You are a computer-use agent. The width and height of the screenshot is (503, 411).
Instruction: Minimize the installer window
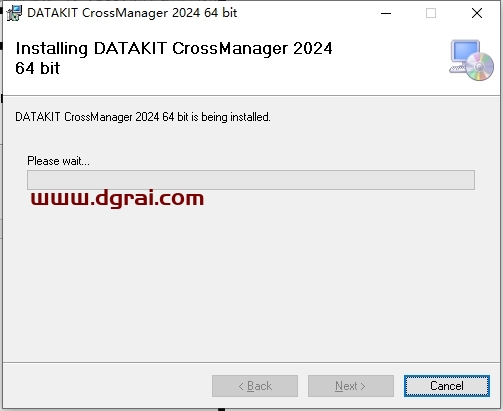pyautogui.click(x=386, y=13)
